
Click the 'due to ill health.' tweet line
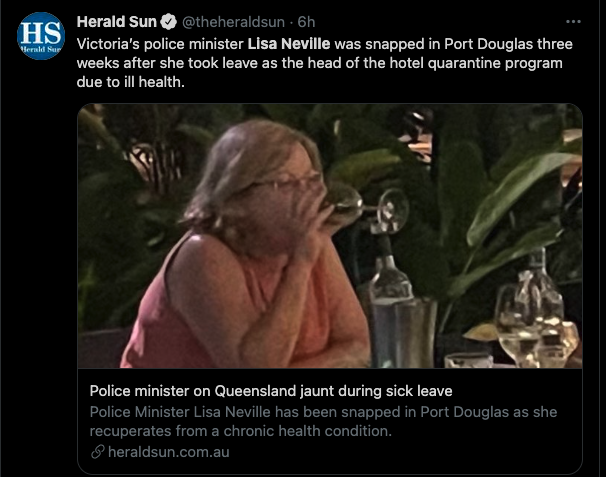point(131,82)
